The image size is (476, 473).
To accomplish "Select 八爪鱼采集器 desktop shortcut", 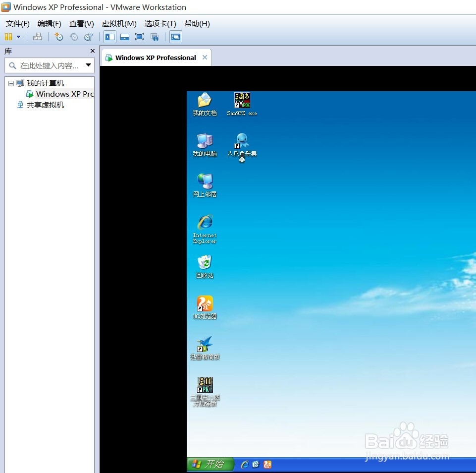I will pos(242,148).
